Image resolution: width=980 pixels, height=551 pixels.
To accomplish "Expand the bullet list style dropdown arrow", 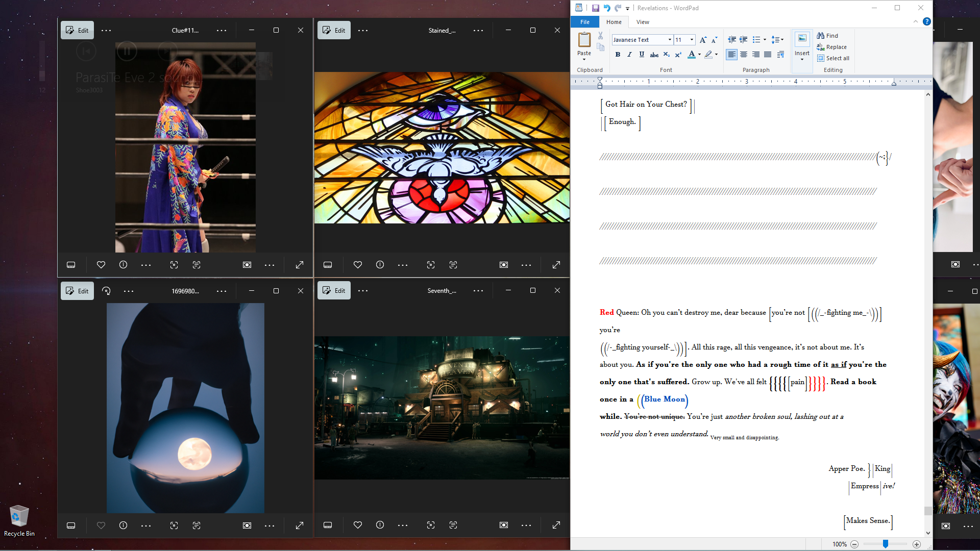I will tap(765, 40).
